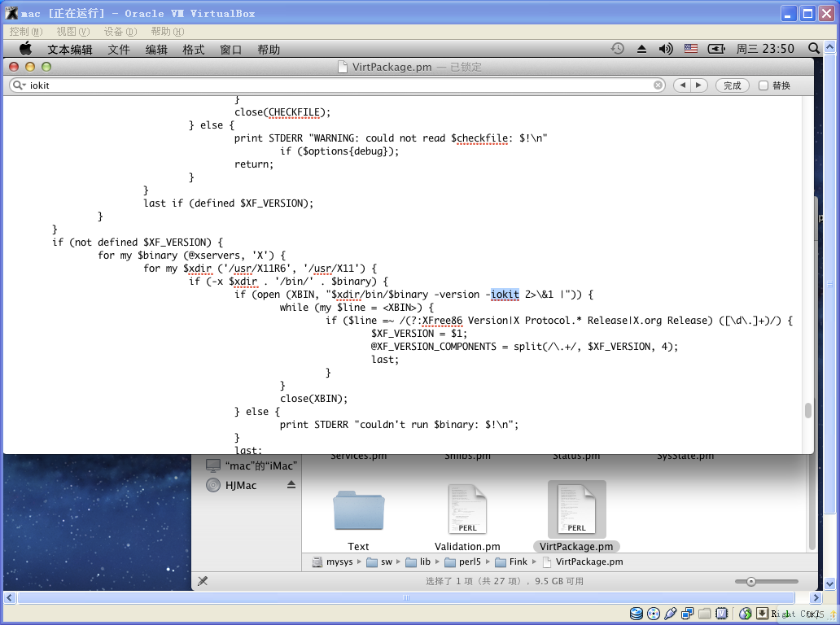Screen dimensions: 840x625
Task: Open the Time Machine menu bar icon
Action: pos(618,49)
